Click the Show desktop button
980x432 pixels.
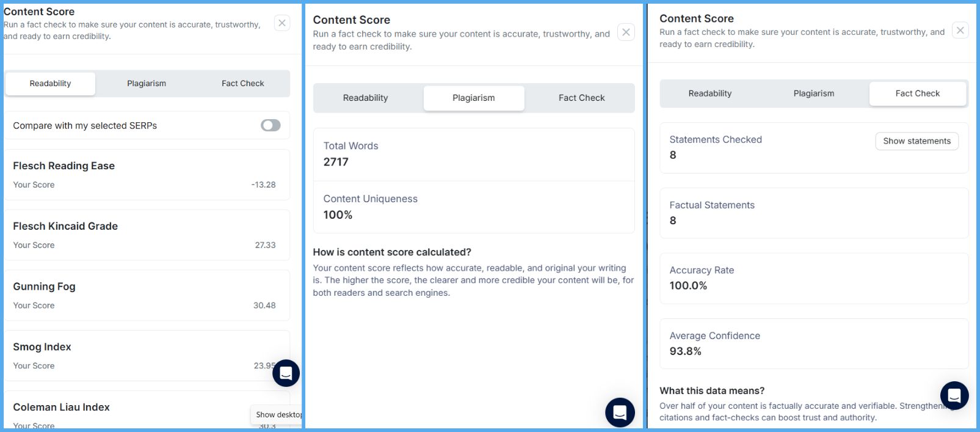coord(278,414)
